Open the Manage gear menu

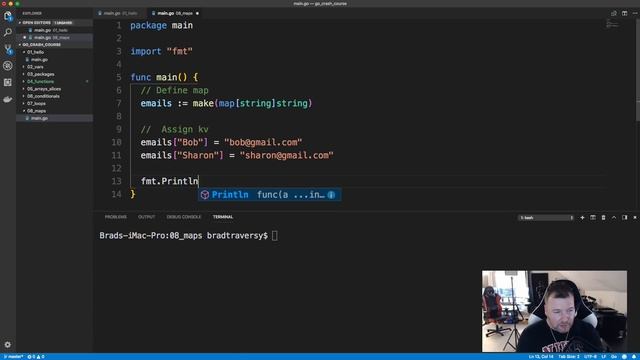tap(8, 344)
